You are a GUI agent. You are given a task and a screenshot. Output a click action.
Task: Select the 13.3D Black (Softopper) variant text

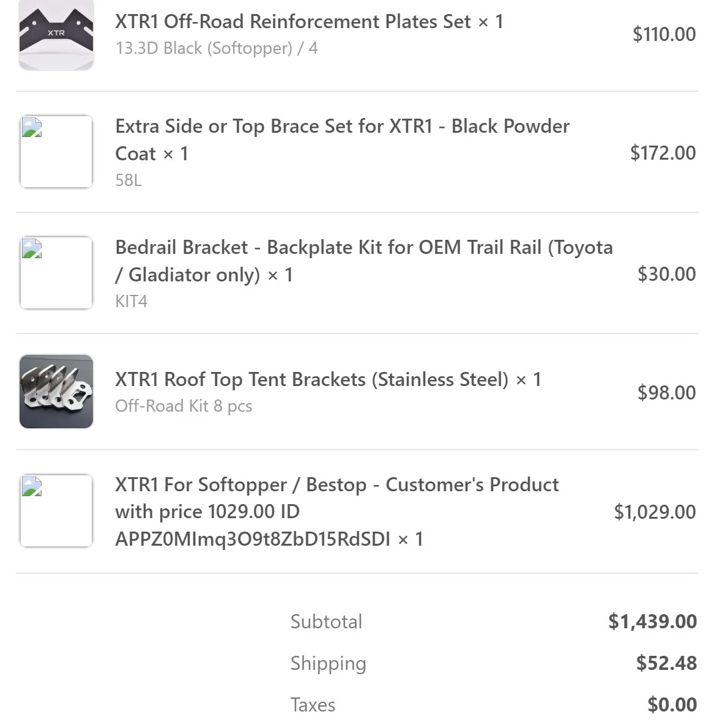coord(217,48)
